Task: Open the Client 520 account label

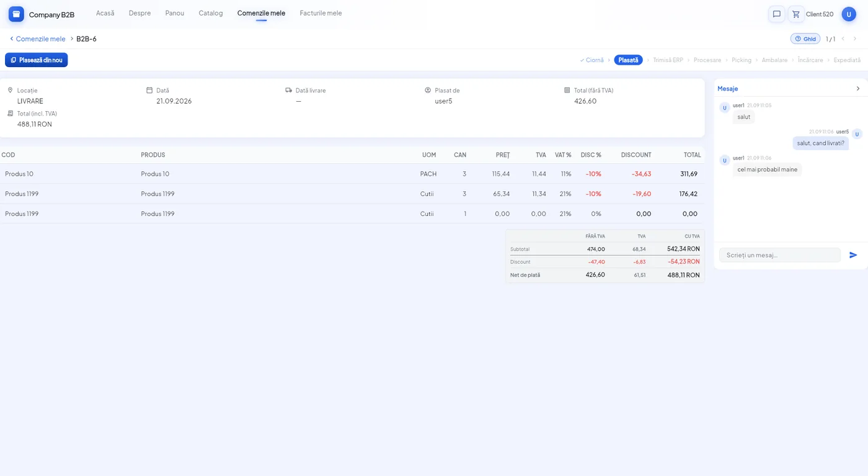Action: 820,14
